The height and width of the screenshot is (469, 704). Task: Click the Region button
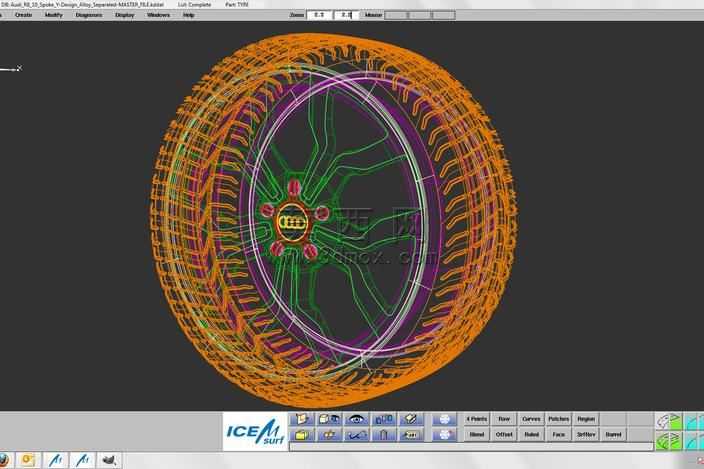586,419
